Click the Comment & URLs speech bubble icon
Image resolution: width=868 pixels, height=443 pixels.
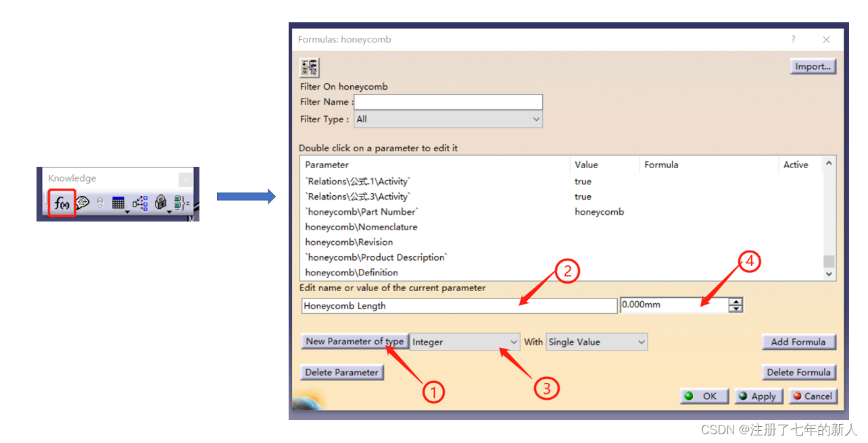(82, 203)
